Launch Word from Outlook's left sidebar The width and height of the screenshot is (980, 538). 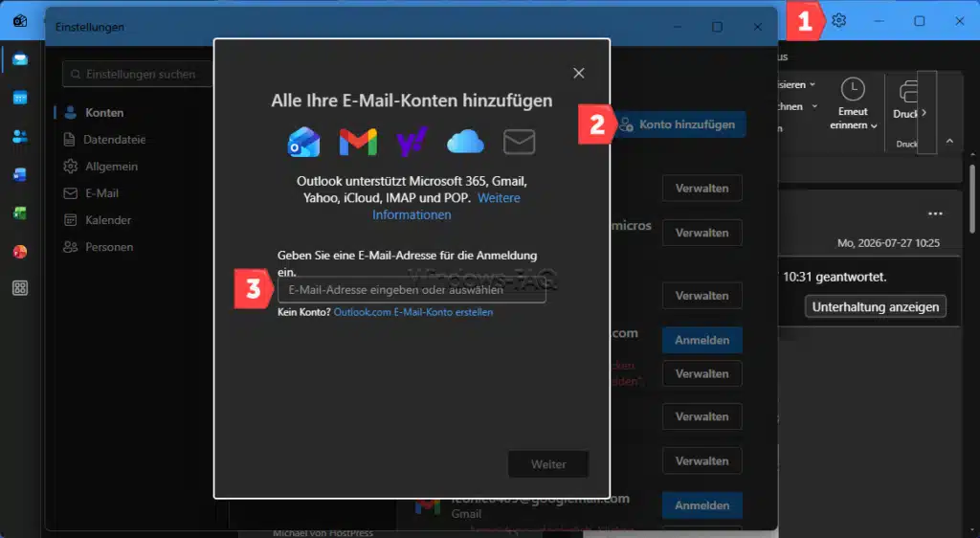(20, 175)
